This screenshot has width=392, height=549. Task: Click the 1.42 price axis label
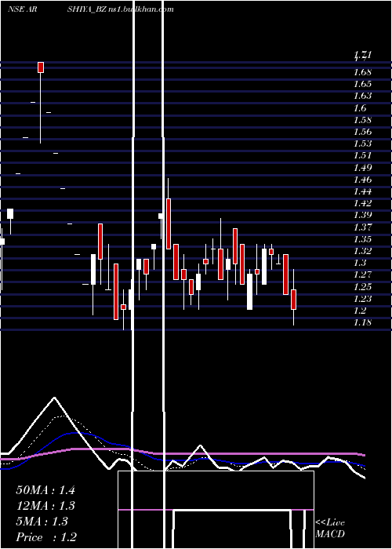[x=362, y=203]
